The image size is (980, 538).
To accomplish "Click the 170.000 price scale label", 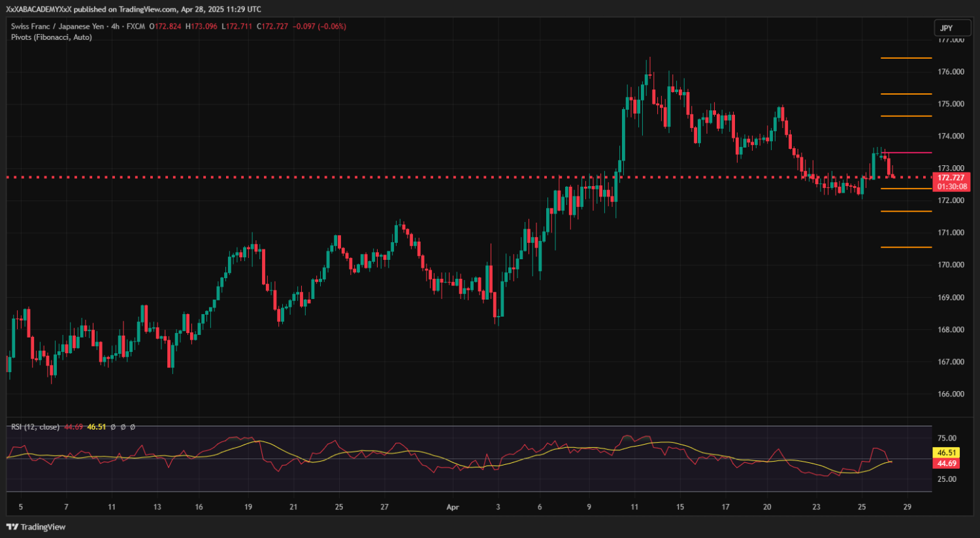I will 951,265.
